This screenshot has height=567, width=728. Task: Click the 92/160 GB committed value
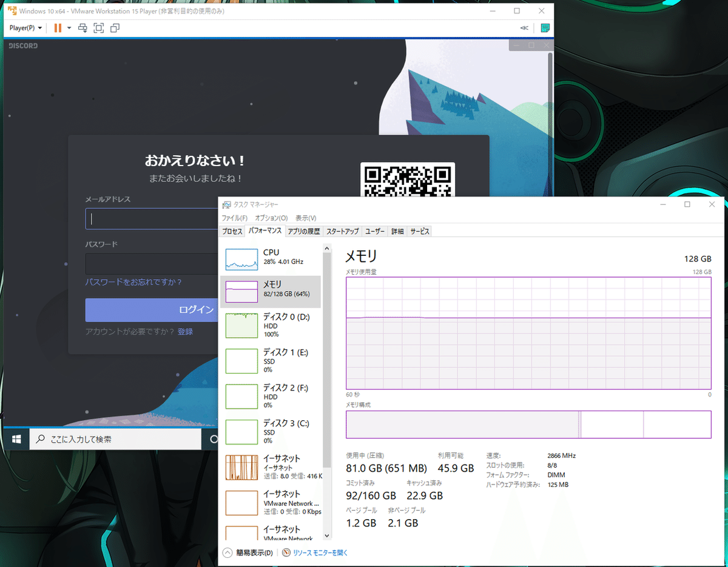[371, 495]
